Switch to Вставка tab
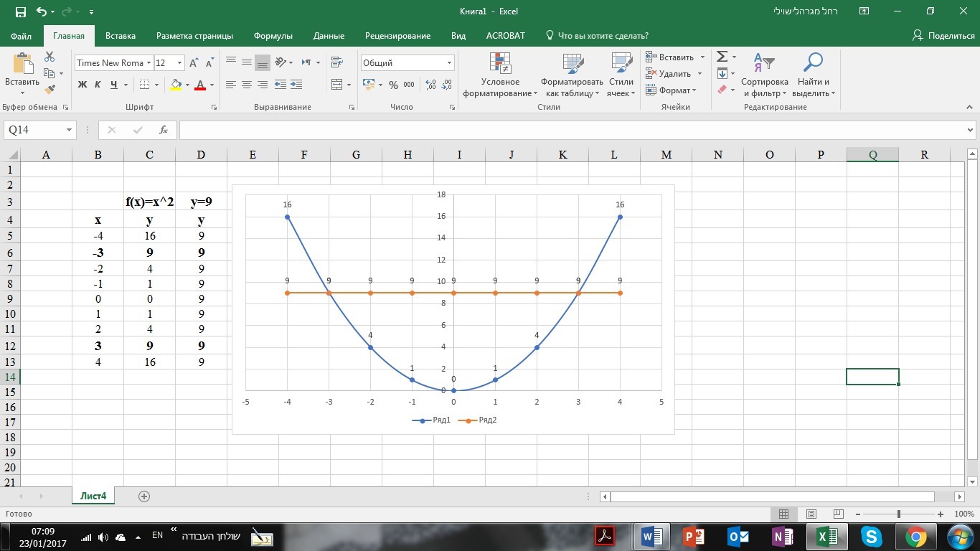This screenshot has height=551, width=980. [x=121, y=36]
